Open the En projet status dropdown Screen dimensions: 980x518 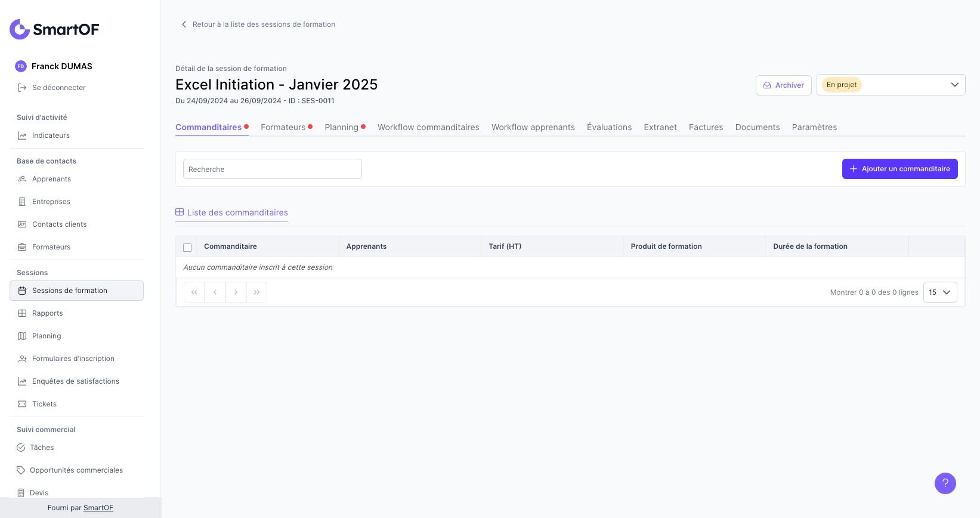tap(891, 85)
